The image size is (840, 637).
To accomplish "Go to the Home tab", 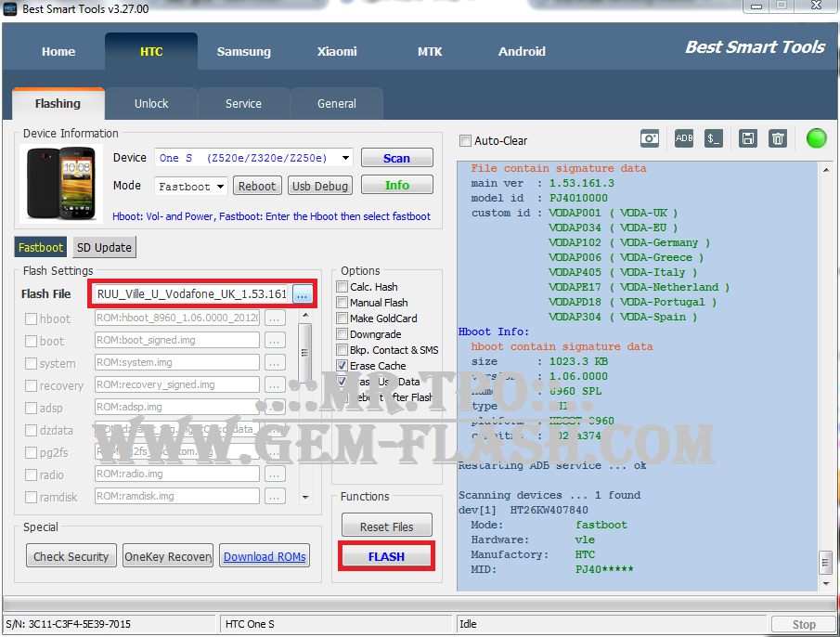I will coord(58,52).
